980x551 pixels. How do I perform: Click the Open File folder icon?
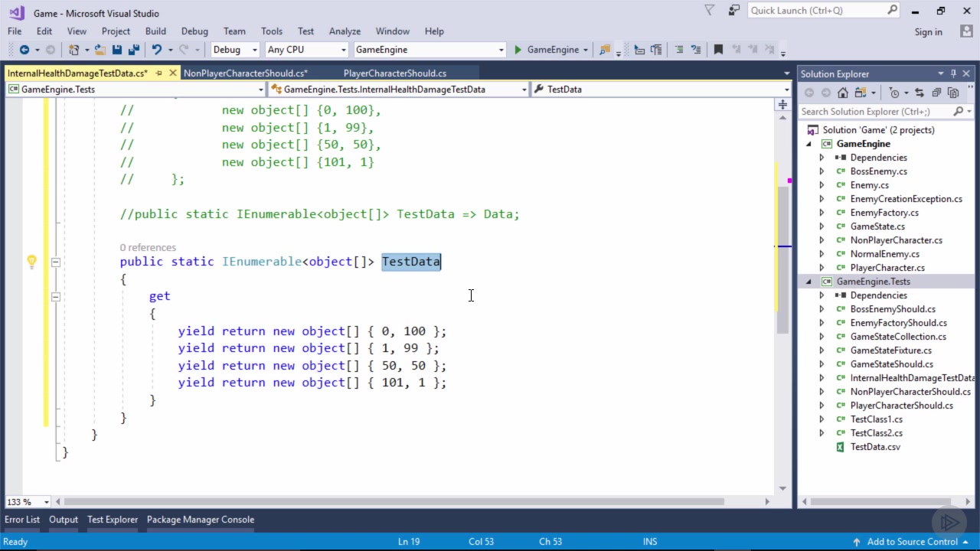pos(100,50)
